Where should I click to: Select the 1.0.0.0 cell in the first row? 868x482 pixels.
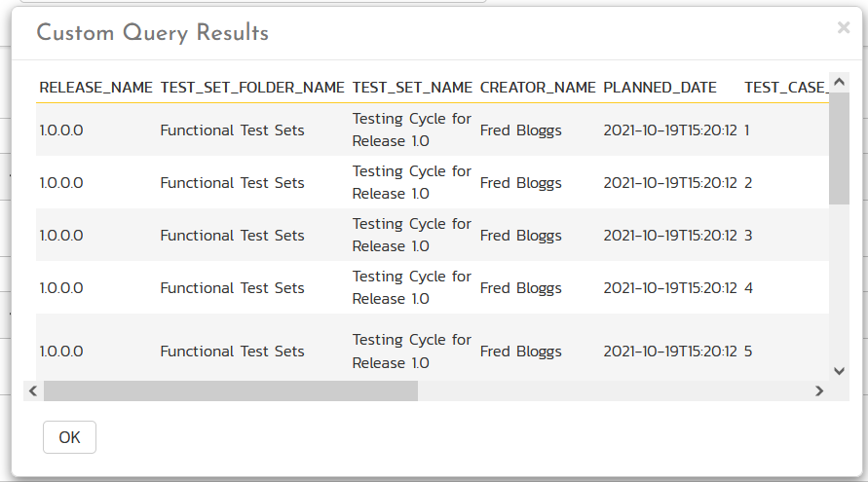pyautogui.click(x=61, y=130)
